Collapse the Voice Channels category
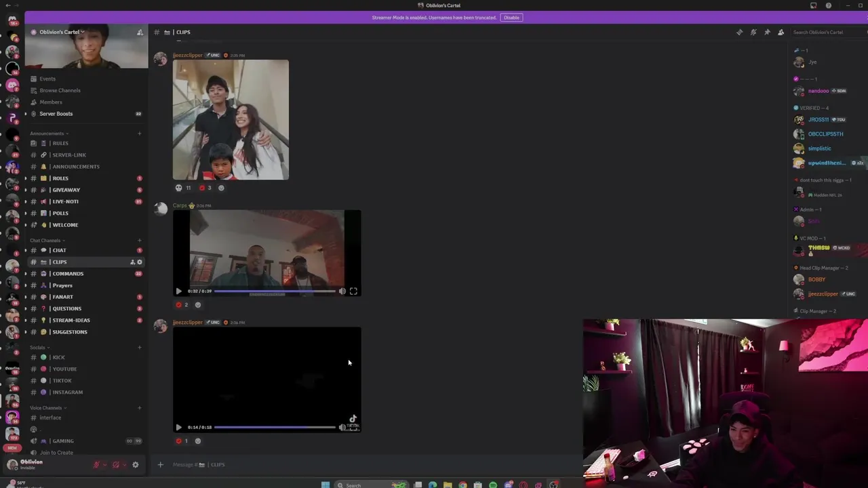Viewport: 868px width, 488px height. [47, 408]
